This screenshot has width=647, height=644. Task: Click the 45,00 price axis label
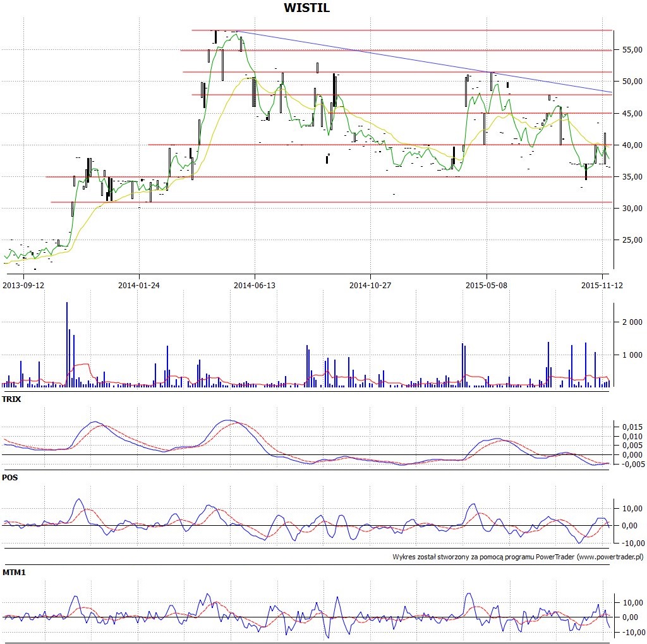click(632, 114)
